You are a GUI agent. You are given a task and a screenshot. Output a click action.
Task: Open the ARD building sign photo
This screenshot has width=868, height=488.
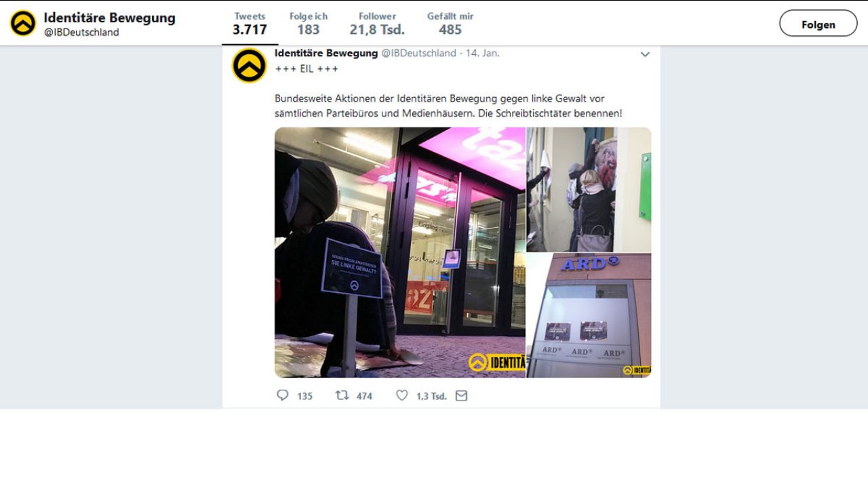click(589, 315)
